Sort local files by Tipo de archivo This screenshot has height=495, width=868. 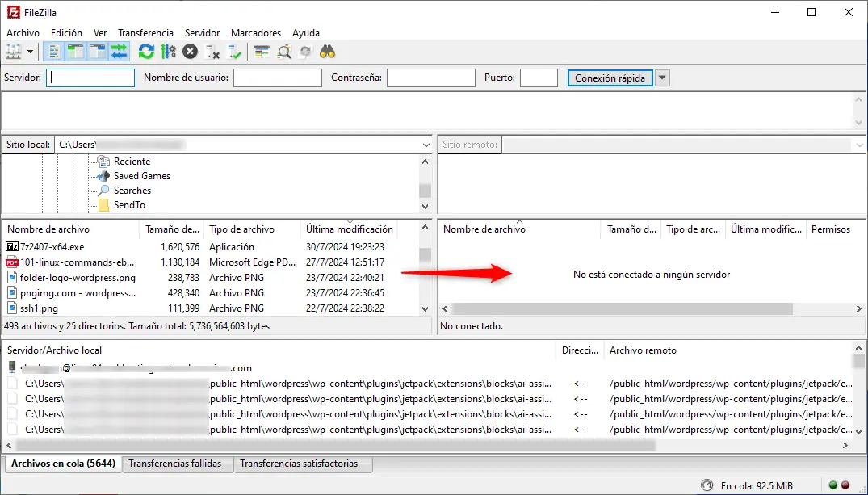pos(253,229)
